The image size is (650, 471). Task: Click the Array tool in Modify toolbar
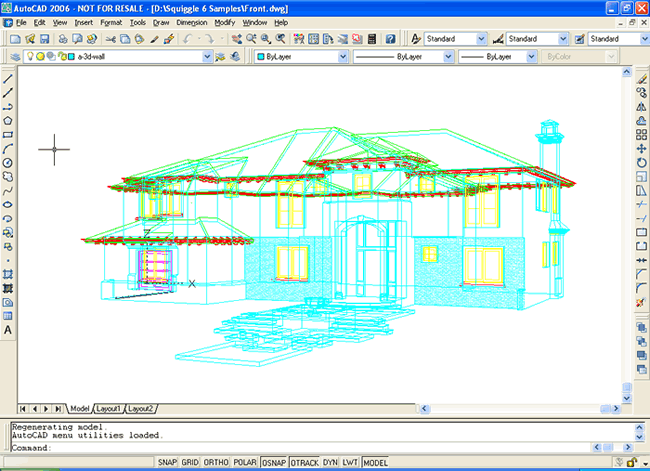coord(641,135)
